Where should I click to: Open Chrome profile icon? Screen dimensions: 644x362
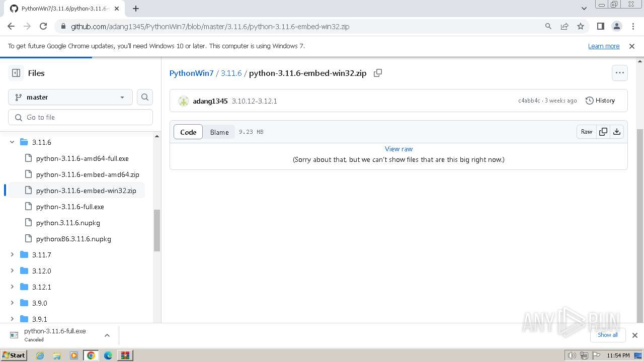(x=616, y=26)
